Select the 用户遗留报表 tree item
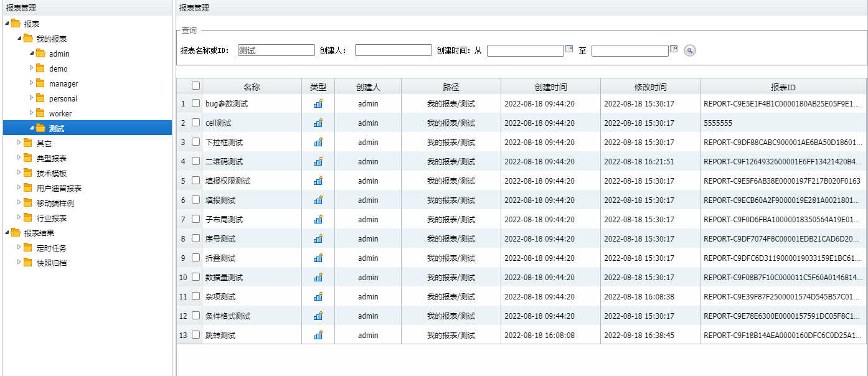 59,188
